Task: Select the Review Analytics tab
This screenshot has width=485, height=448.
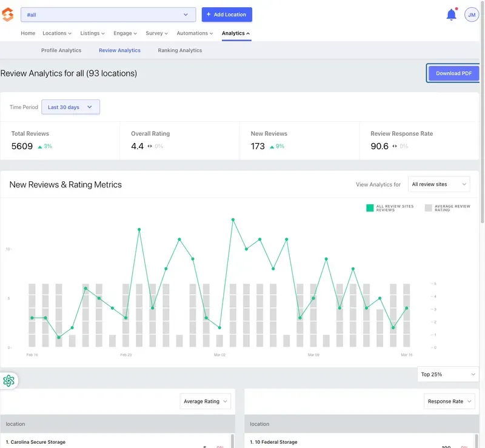Action: (x=119, y=50)
